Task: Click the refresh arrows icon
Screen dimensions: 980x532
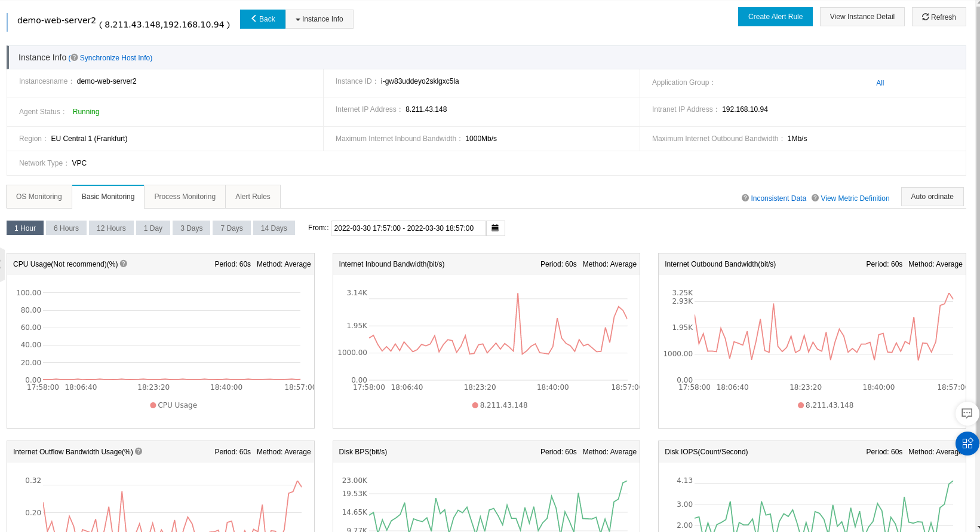Action: tap(926, 17)
